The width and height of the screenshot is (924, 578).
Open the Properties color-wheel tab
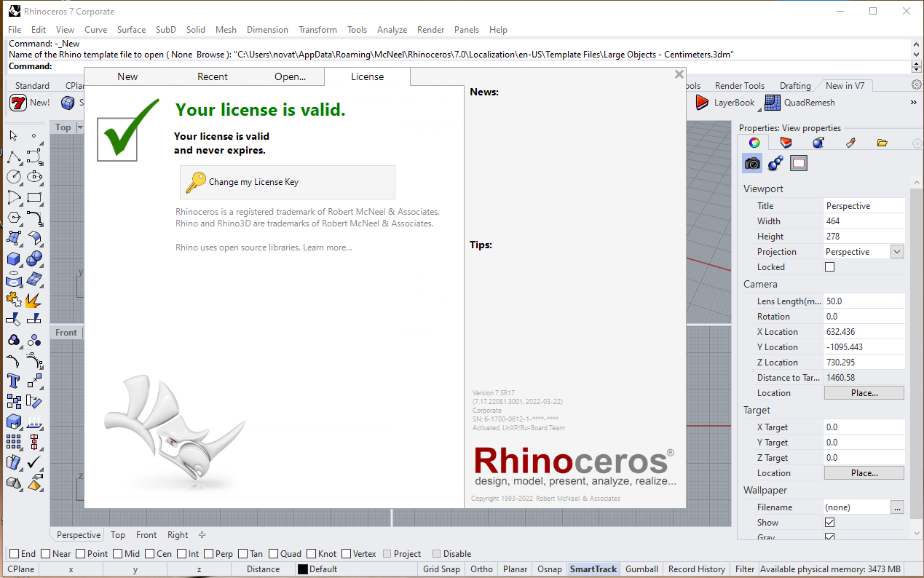coord(754,143)
